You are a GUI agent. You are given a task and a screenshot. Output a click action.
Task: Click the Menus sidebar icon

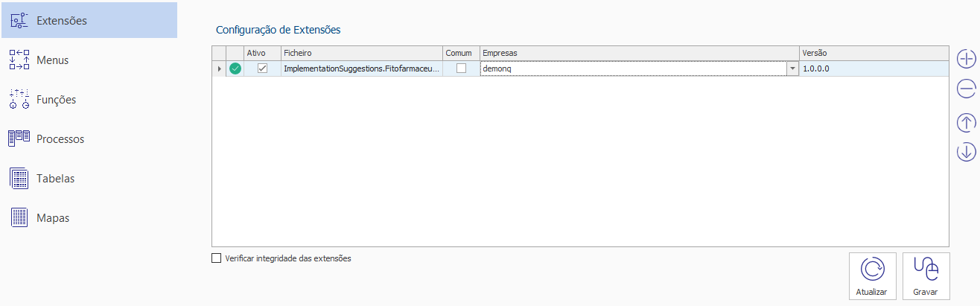[19, 60]
